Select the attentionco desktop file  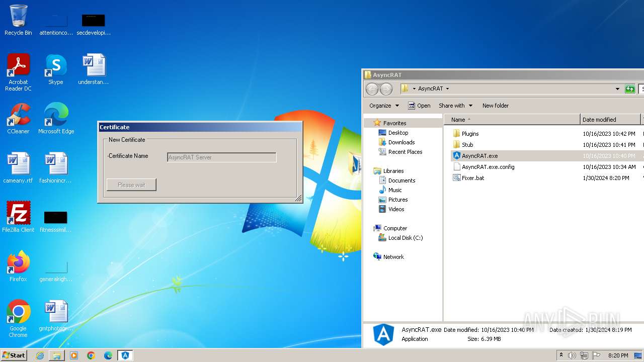pos(56,24)
